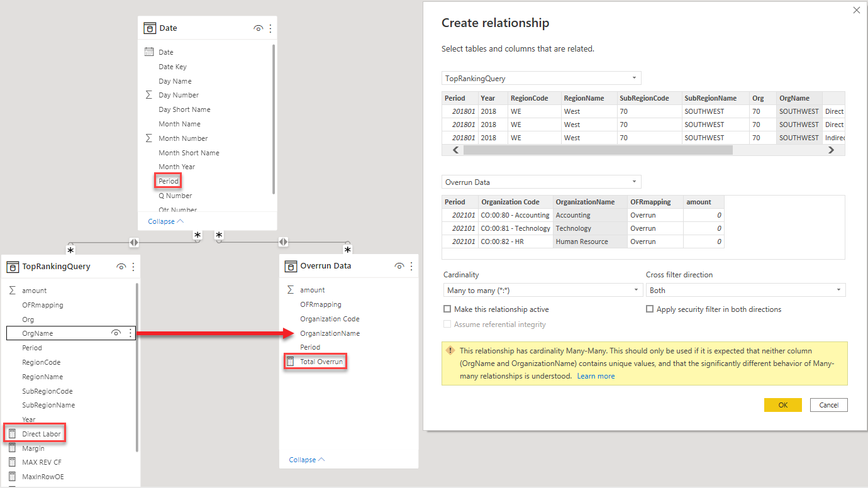Click measure icon beside MaxInRowOE
The image size is (868, 488).
pyautogui.click(x=12, y=477)
